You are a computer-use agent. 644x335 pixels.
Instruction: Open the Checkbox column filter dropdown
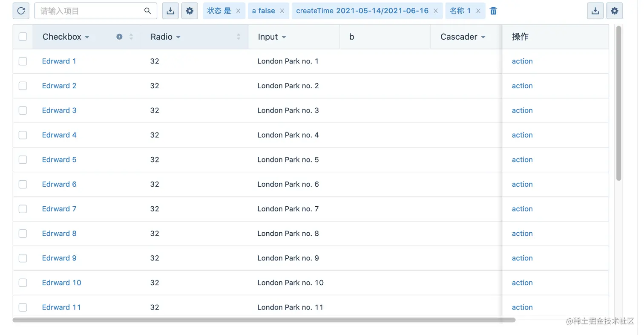(87, 37)
